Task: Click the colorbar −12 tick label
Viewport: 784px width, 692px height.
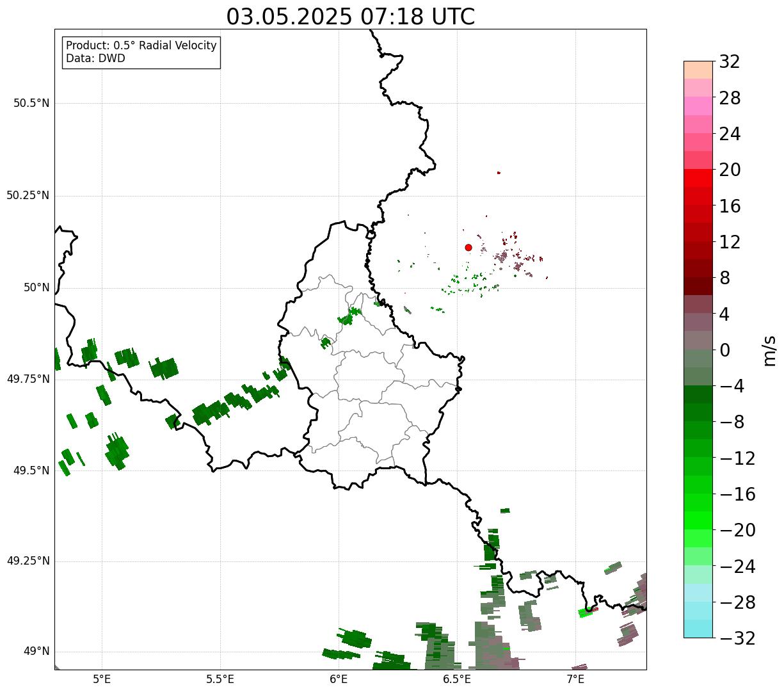Action: coord(737,458)
